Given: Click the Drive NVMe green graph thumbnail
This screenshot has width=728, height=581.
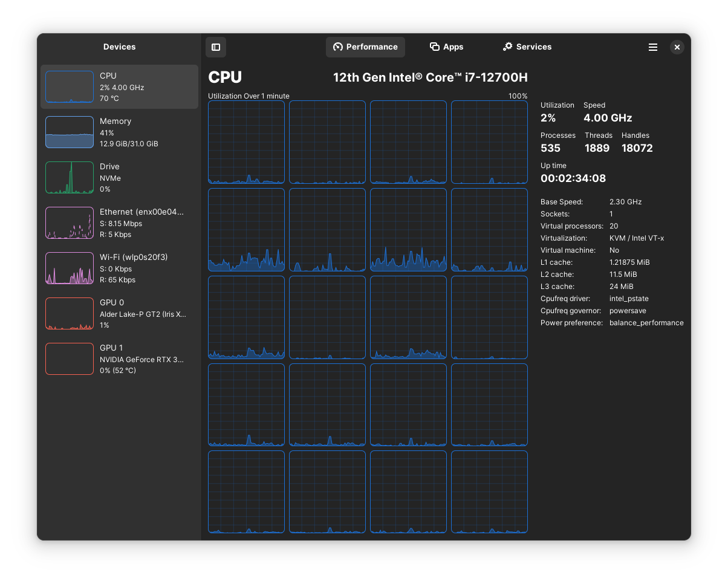Looking at the screenshot, I should coord(70,178).
